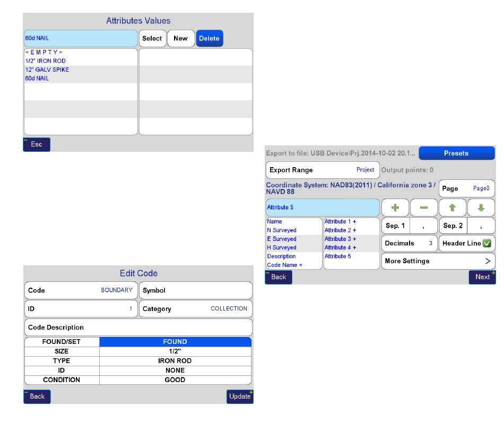Open the Export Range selector
Screen dimensions: 504x448
(x=323, y=170)
